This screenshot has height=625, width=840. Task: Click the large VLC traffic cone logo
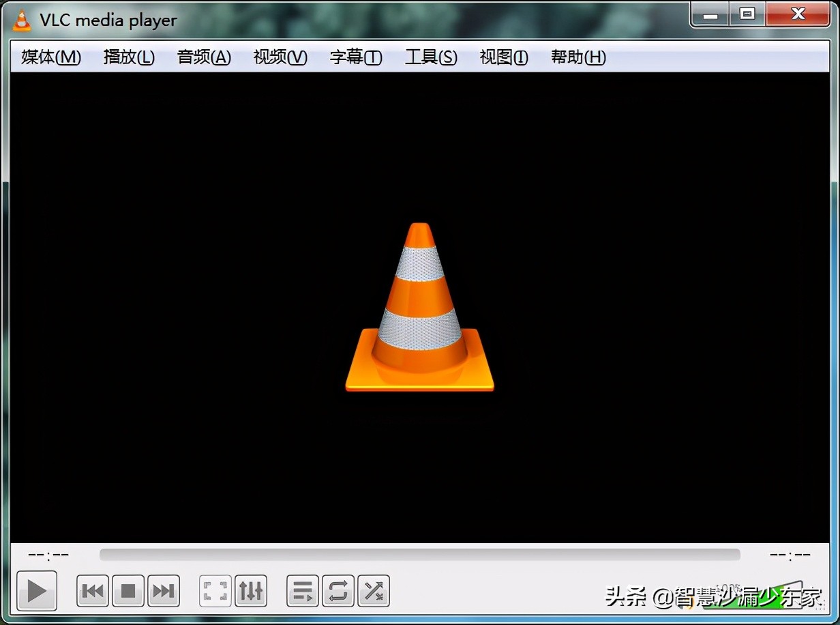pos(420,307)
